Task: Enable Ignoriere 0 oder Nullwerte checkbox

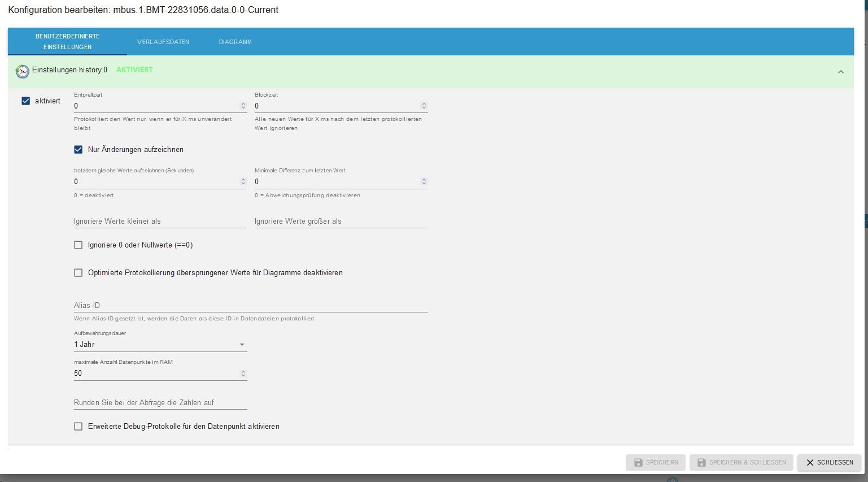Action: (x=78, y=245)
